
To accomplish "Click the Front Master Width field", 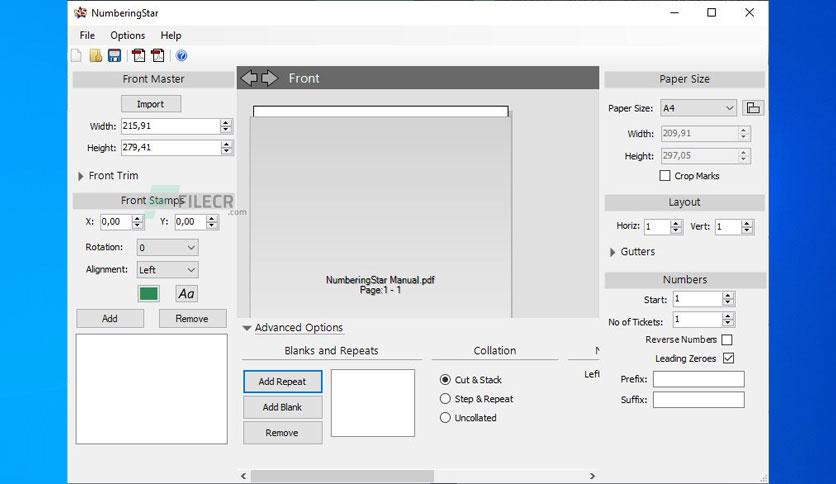I will coord(171,126).
